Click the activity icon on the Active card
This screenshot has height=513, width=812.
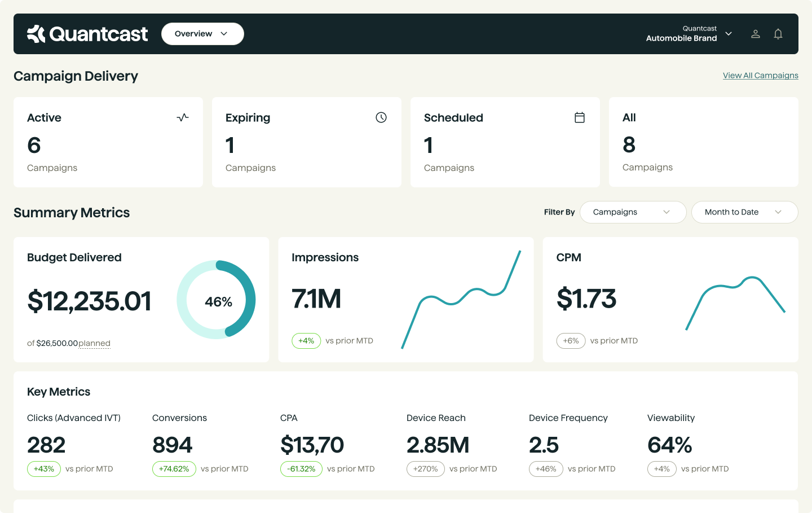(182, 117)
